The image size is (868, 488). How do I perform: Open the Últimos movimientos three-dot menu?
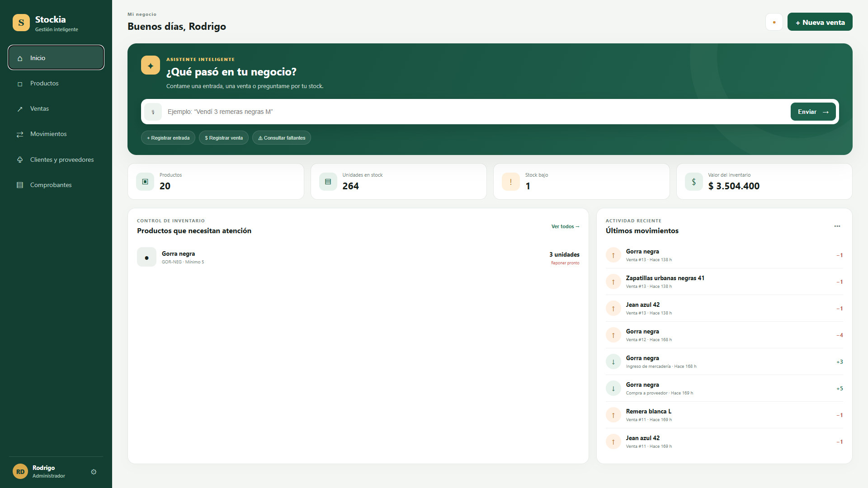pos(837,226)
